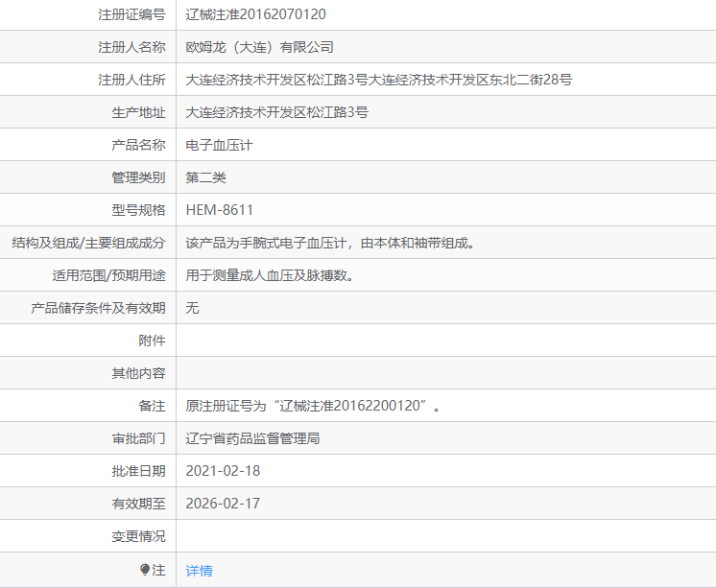
Task: Click the 注册证编号 label
Action: pos(131,14)
